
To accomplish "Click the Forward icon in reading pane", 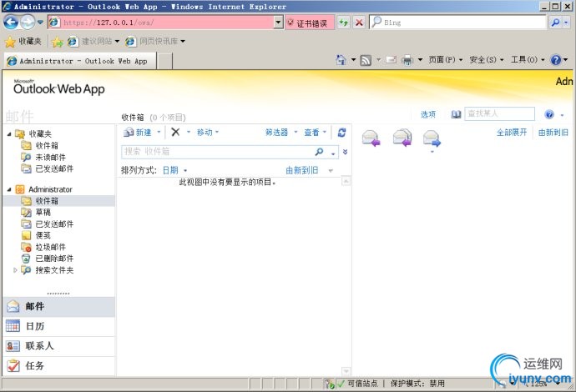I will (x=432, y=138).
